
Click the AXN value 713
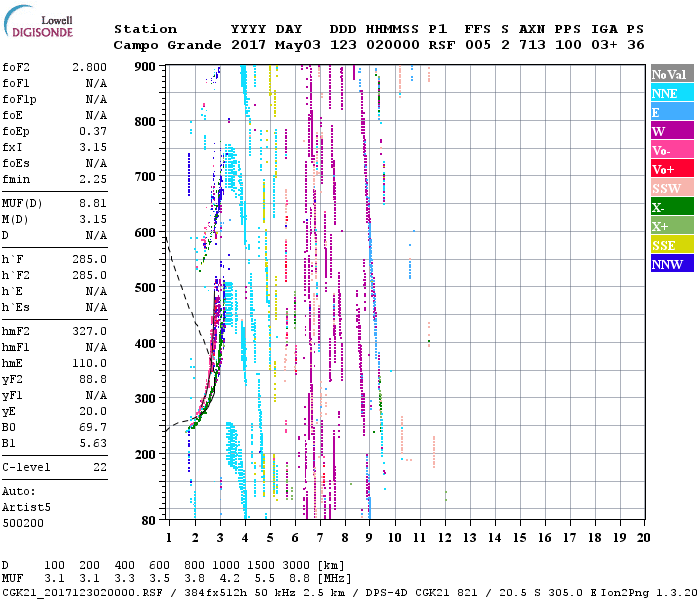[532, 45]
